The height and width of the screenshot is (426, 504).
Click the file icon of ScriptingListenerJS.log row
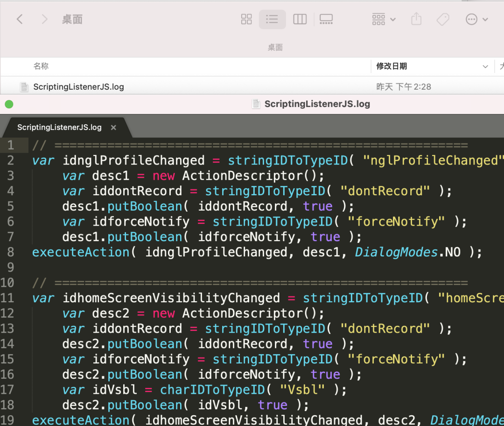coord(24,87)
